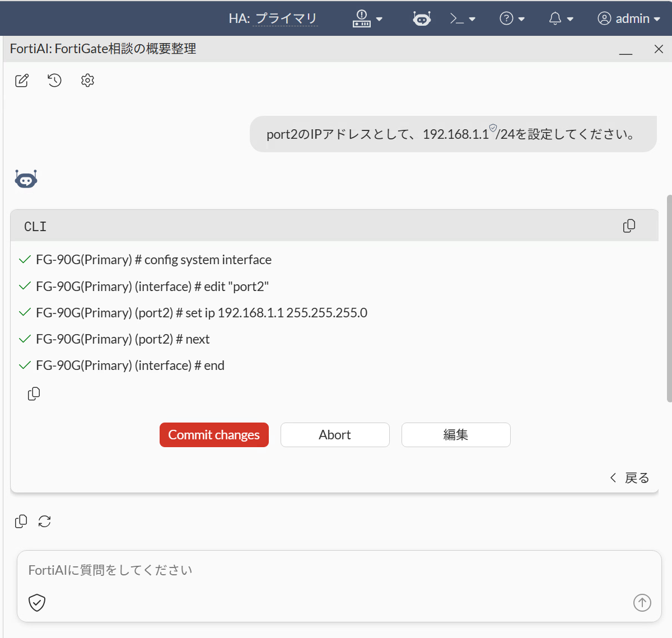Click the FortiAI bot avatar in chat
This screenshot has width=672, height=638.
tap(26, 179)
